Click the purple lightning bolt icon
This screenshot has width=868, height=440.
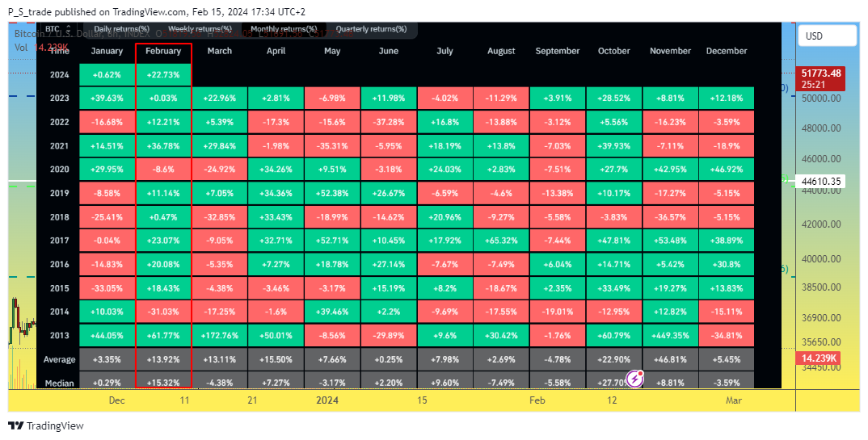pyautogui.click(x=634, y=379)
